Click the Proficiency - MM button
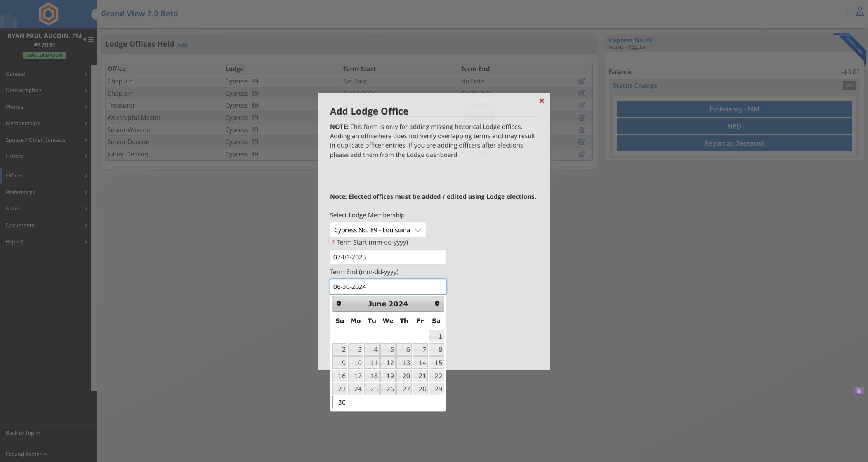Screen dimensions: 868x462 734,109
